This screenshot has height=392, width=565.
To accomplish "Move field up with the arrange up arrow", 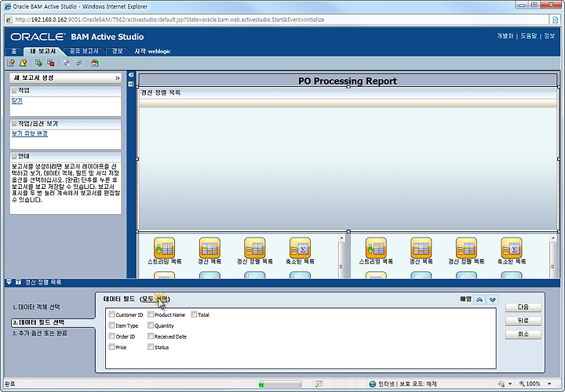I will [479, 299].
